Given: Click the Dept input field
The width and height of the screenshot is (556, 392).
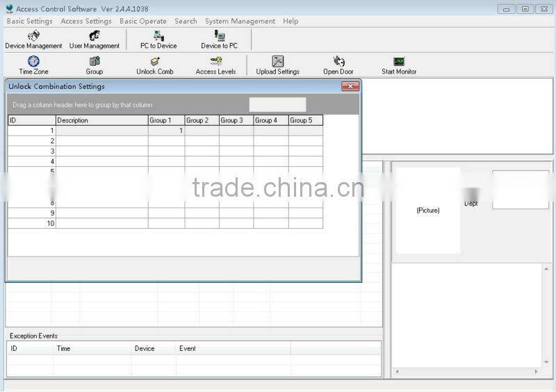Looking at the screenshot, I should click(520, 190).
